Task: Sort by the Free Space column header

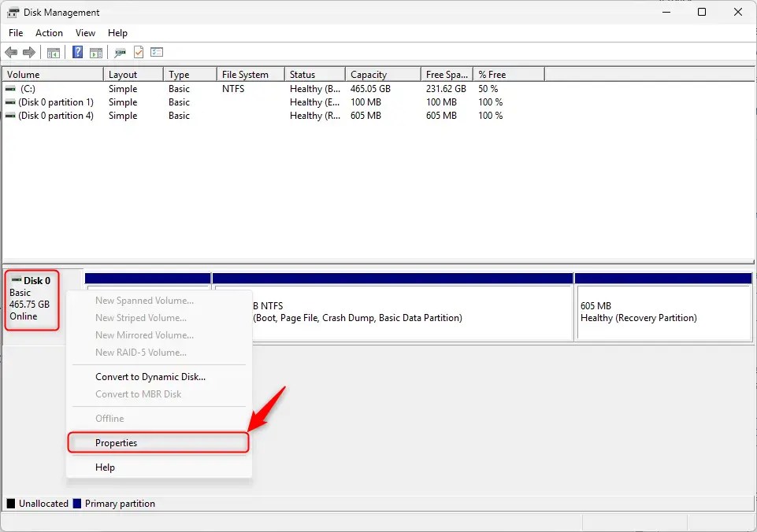Action: [x=447, y=75]
